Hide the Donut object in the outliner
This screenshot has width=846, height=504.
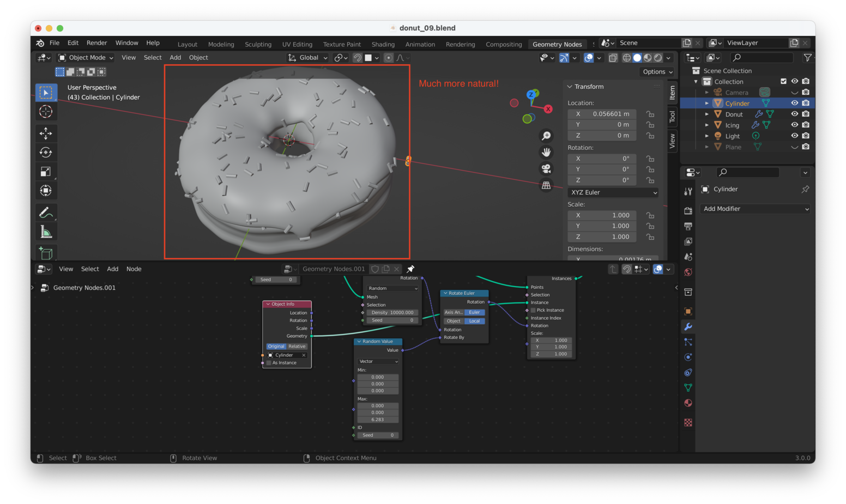point(794,114)
